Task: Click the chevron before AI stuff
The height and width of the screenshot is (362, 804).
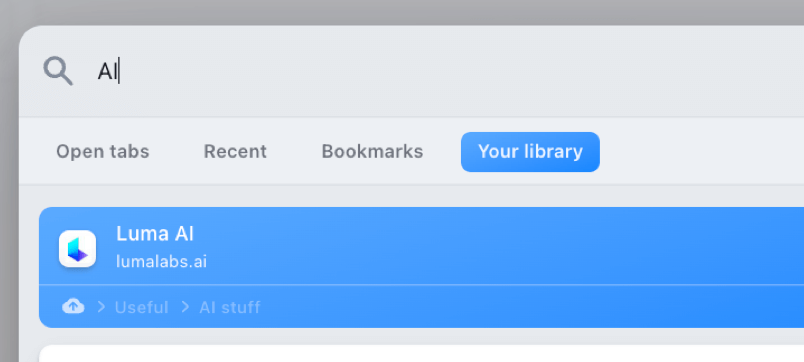Action: (185, 307)
